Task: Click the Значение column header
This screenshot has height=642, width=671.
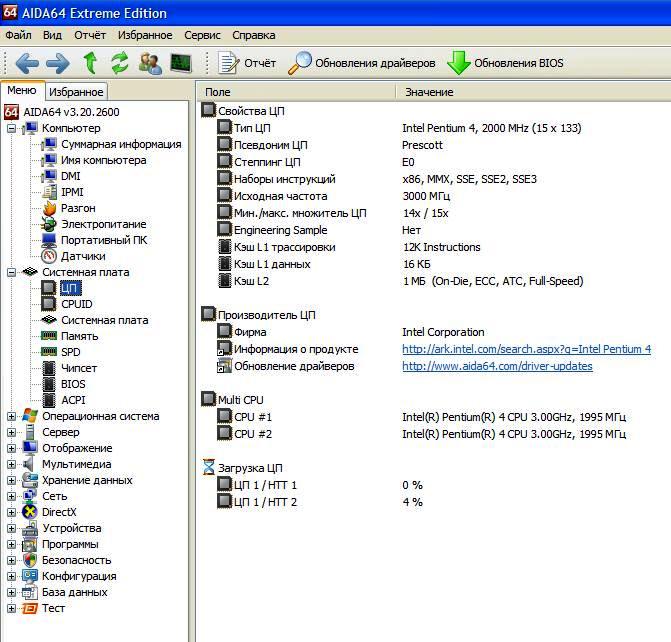Action: (x=429, y=92)
